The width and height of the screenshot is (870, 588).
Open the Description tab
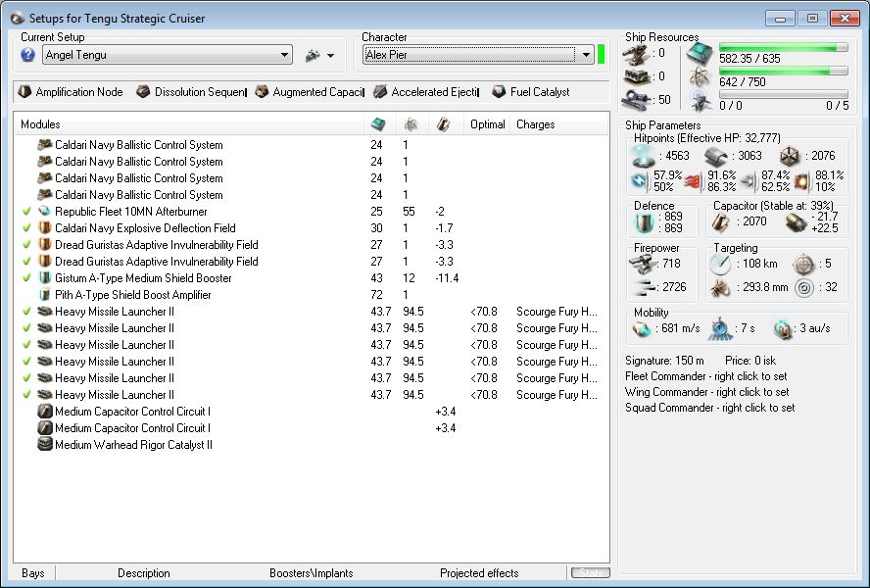click(x=144, y=573)
